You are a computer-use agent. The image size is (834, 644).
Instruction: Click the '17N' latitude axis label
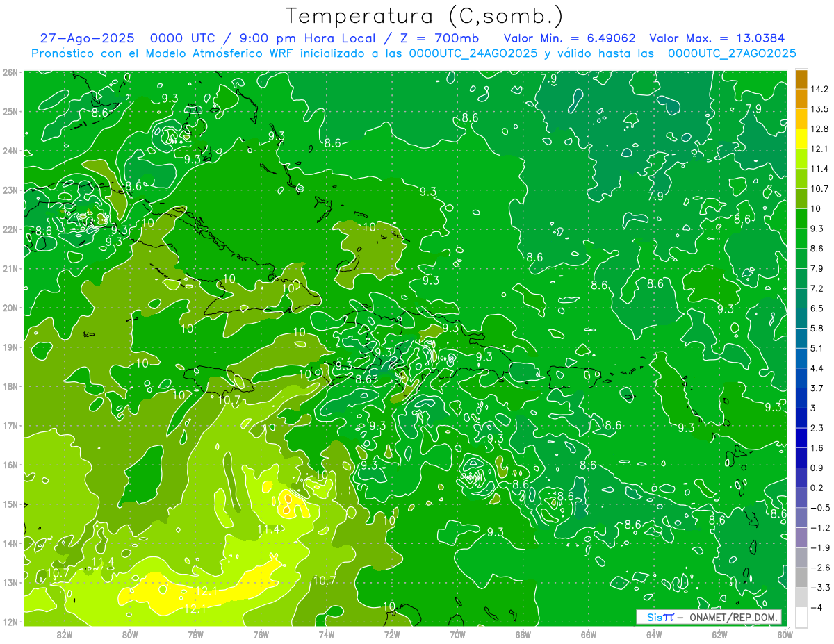tap(10, 425)
